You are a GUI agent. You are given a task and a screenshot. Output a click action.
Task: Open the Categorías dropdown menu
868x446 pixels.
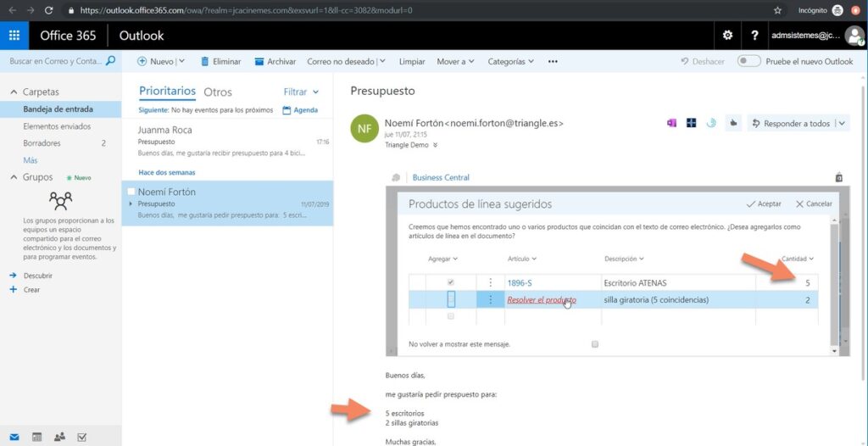511,61
